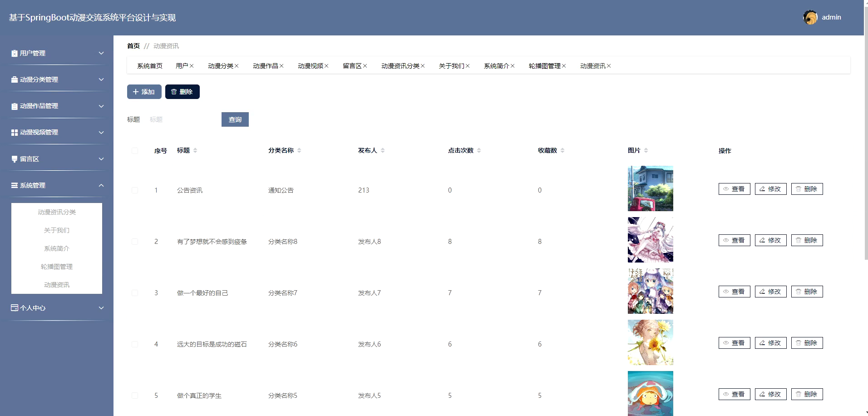Select the checkbox beside 做一个最好的自己
This screenshot has height=416, width=868.
135,292
